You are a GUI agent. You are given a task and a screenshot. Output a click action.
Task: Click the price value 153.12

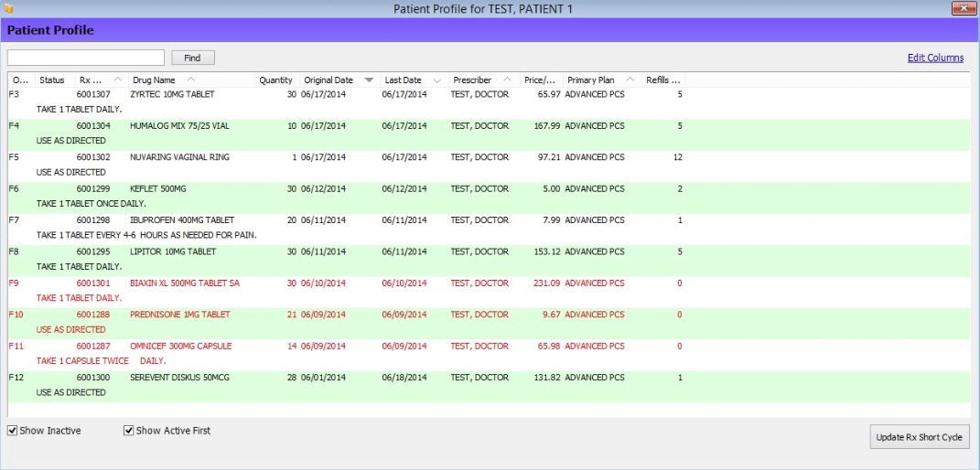(547, 251)
